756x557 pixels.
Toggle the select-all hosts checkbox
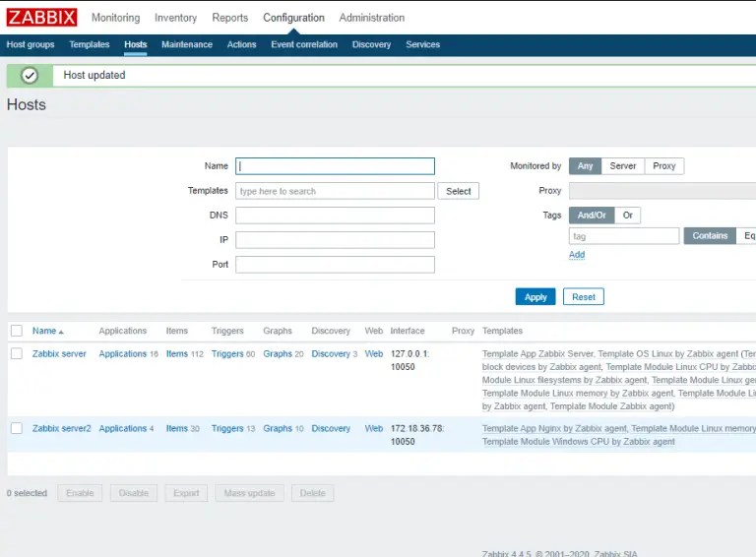pos(17,331)
